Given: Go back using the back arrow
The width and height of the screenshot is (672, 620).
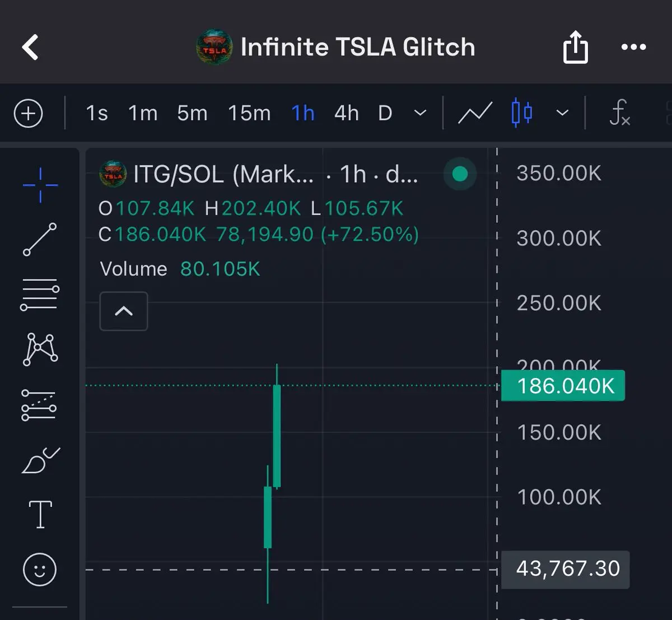Looking at the screenshot, I should coord(30,47).
